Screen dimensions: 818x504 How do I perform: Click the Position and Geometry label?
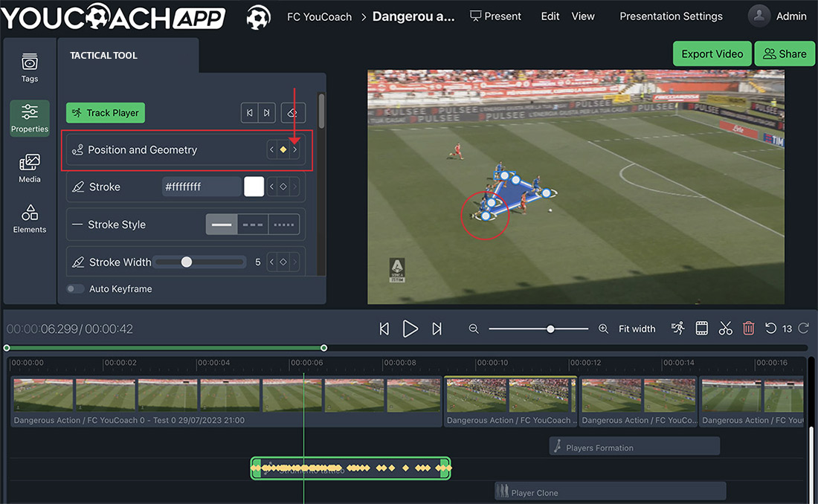pos(143,149)
